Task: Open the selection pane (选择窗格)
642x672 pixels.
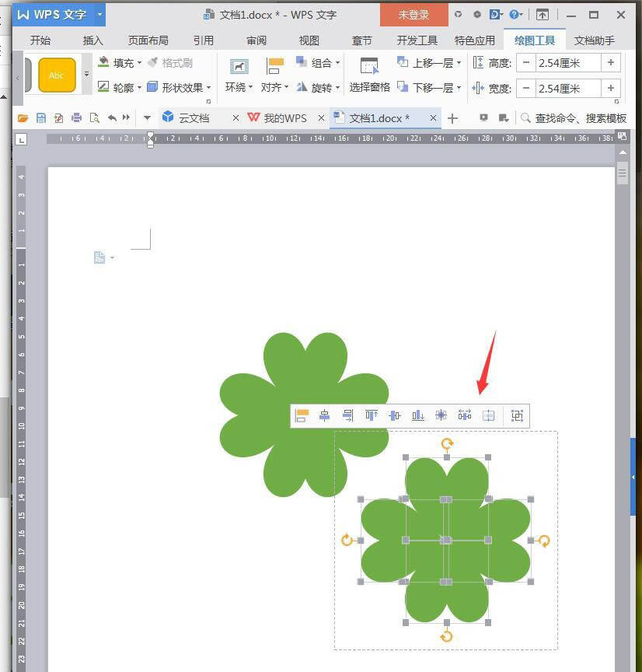Action: [369, 75]
